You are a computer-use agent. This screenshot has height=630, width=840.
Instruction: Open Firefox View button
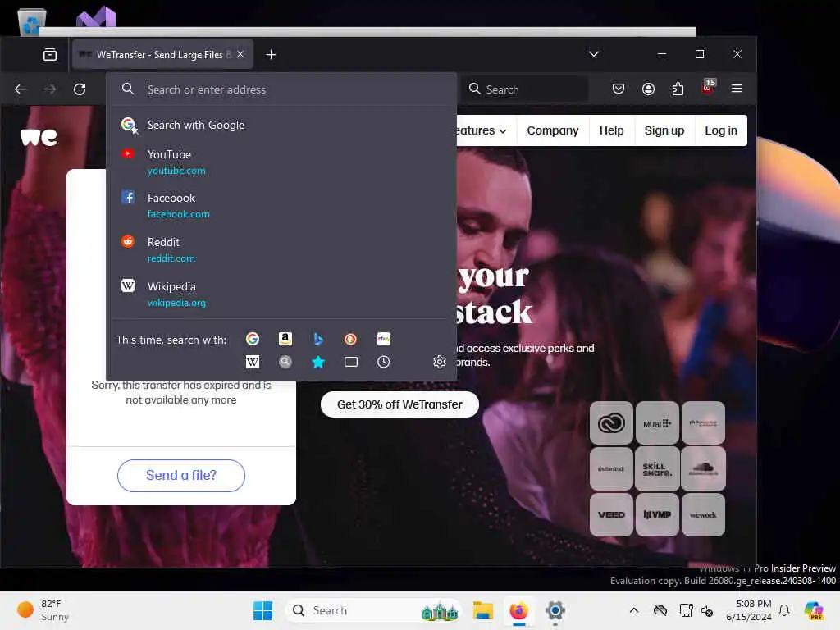[50, 55]
